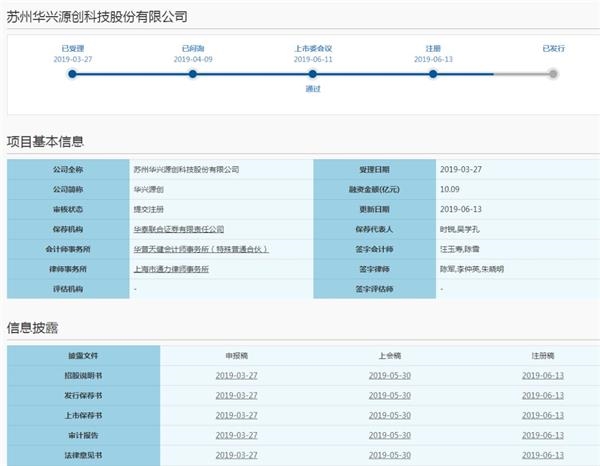Open 华普天健会计师事务所 accounting firm link

point(201,249)
